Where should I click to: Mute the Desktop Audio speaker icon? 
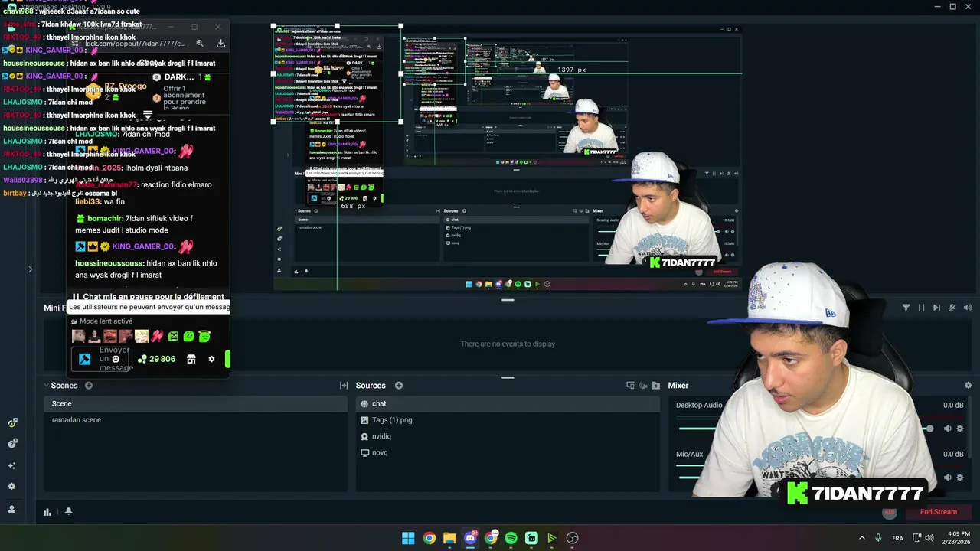[x=948, y=429]
